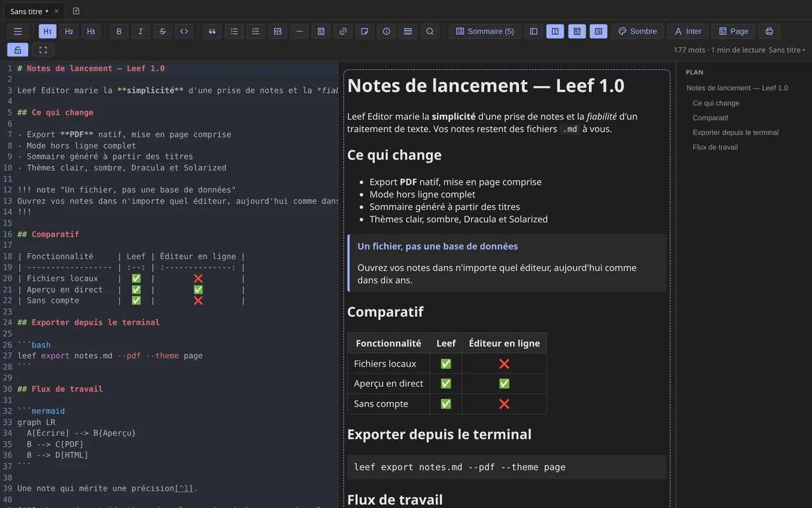Jump to 'Comparatif' in Plan panel

coord(710,117)
